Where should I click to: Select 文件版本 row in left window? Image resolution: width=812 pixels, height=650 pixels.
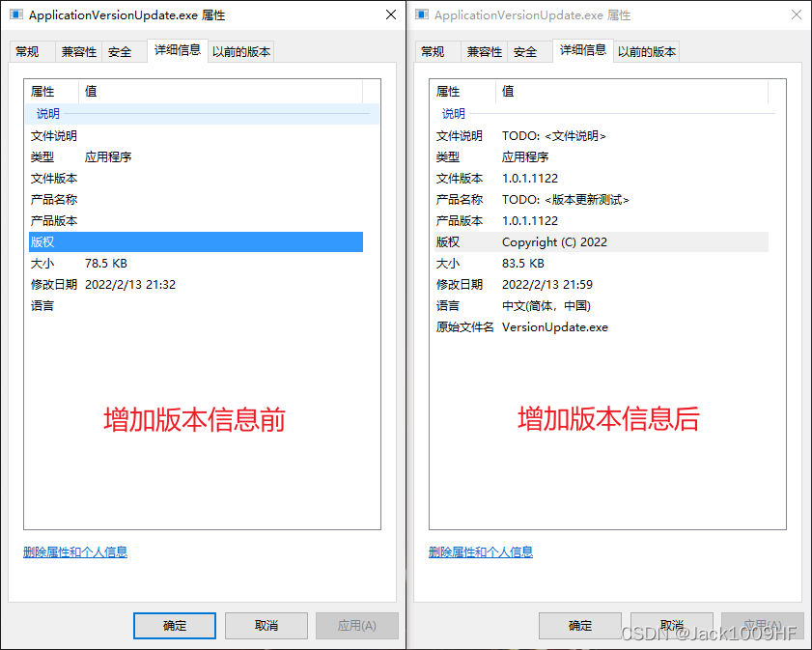tap(196, 178)
